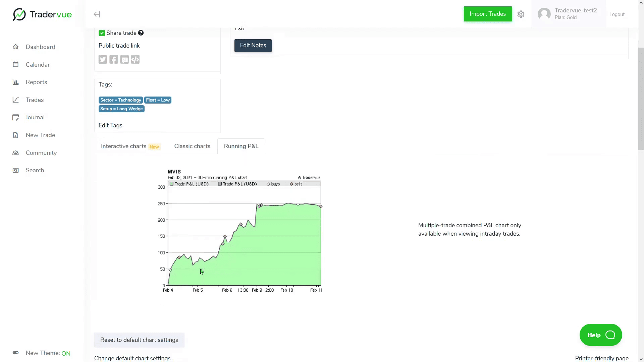Click the Facebook share icon

click(114, 60)
